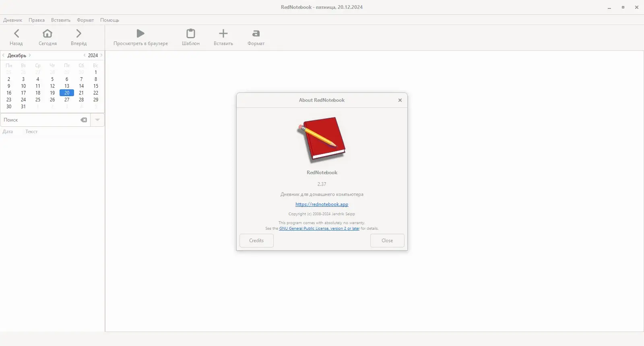Select December 31 in the calendar
644x346 pixels.
(23, 107)
